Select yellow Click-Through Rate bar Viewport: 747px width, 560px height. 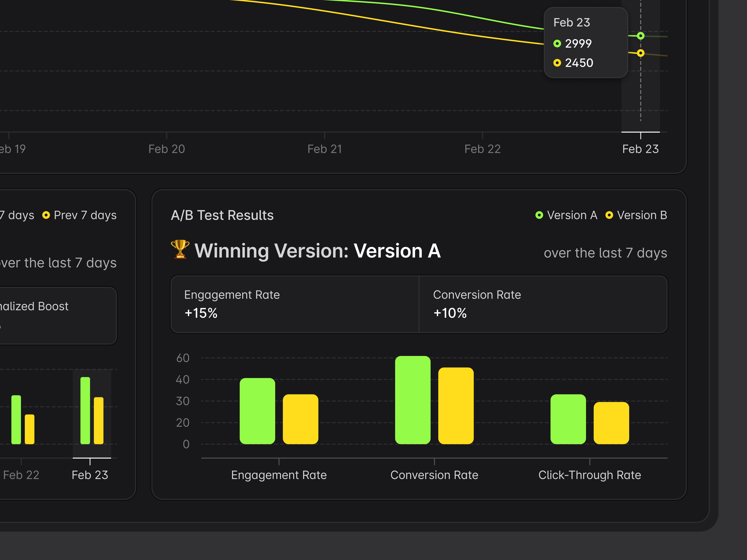tap(611, 423)
